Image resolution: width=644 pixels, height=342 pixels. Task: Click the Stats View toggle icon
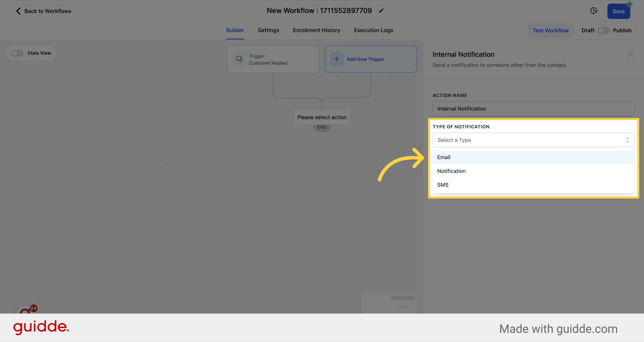(x=17, y=53)
